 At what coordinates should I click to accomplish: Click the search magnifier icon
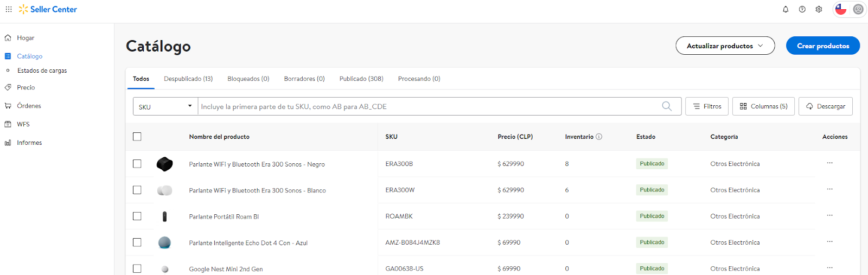(x=667, y=106)
